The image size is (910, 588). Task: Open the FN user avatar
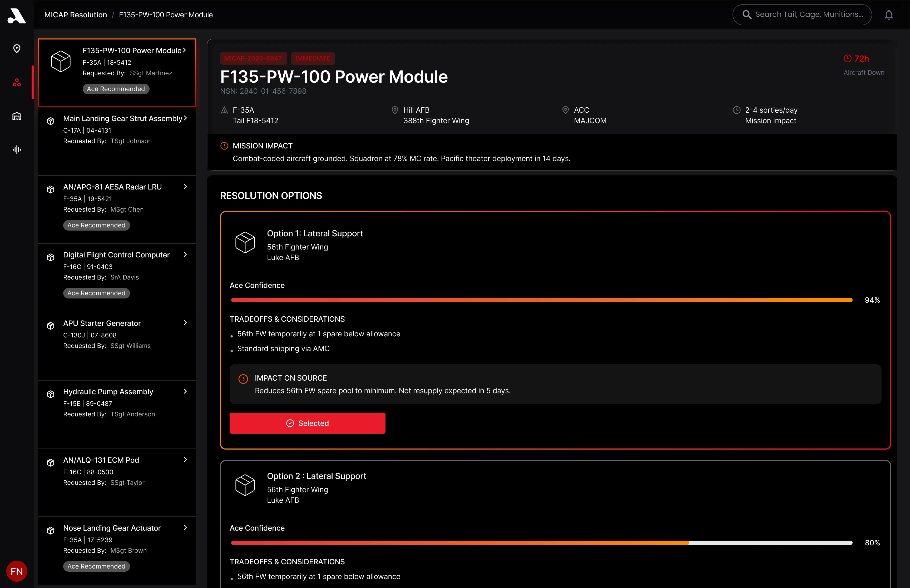click(x=17, y=571)
